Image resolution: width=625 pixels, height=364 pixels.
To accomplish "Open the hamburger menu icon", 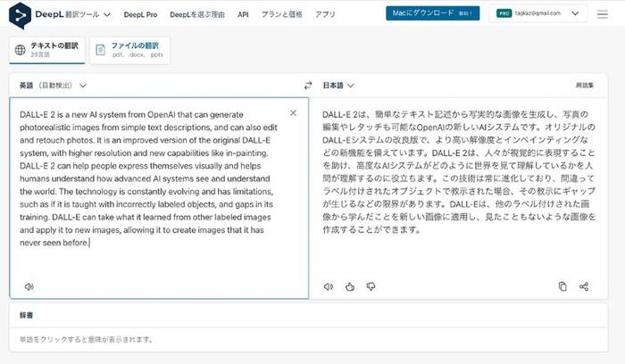I will point(603,14).
